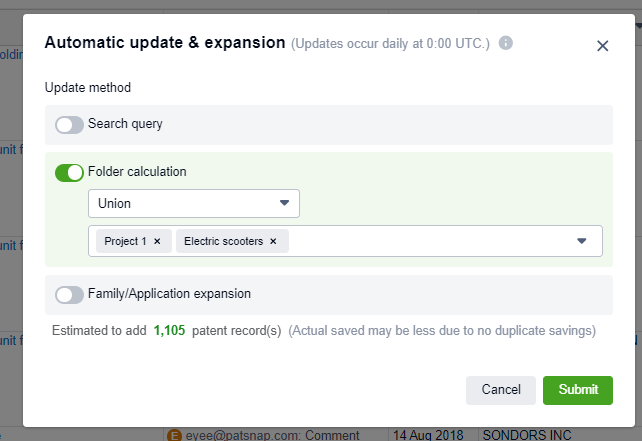The height and width of the screenshot is (441, 642).
Task: Open the Union calculation dropdown
Action: pyautogui.click(x=193, y=203)
